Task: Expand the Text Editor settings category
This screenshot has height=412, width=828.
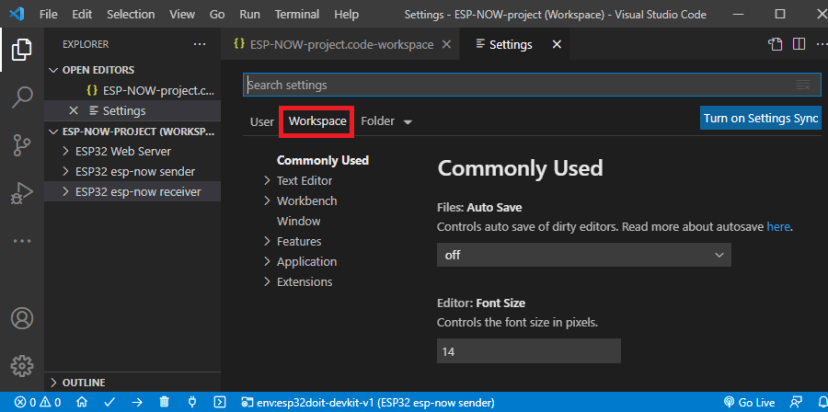Action: [304, 181]
